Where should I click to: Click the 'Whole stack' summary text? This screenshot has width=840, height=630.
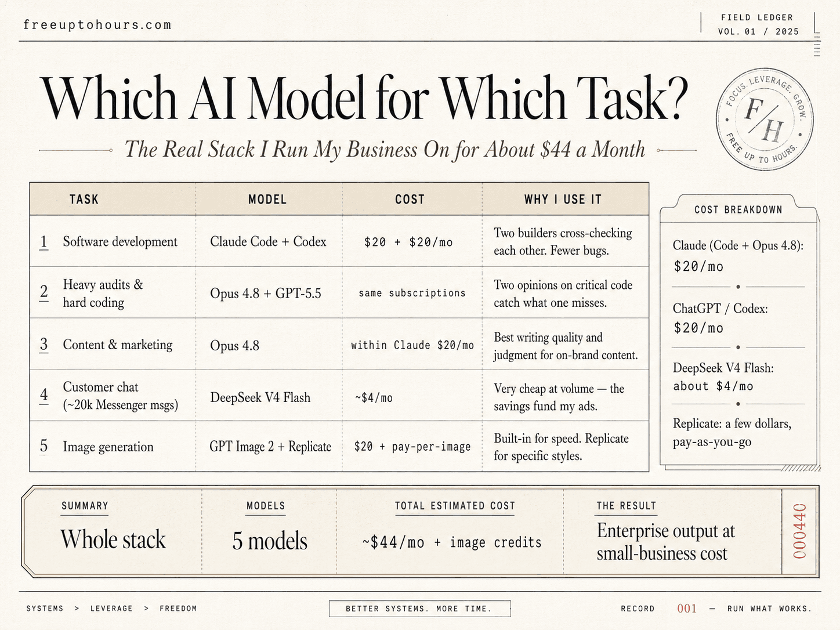113,539
